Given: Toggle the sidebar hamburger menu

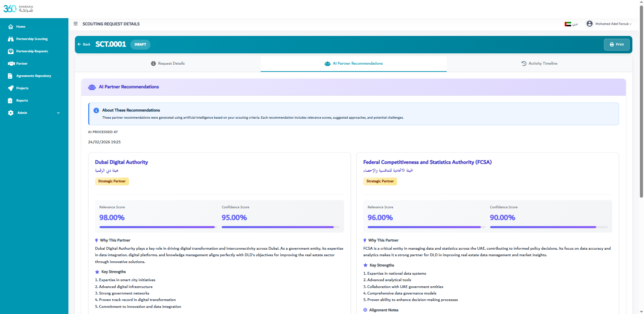Looking at the screenshot, I should [x=76, y=24].
